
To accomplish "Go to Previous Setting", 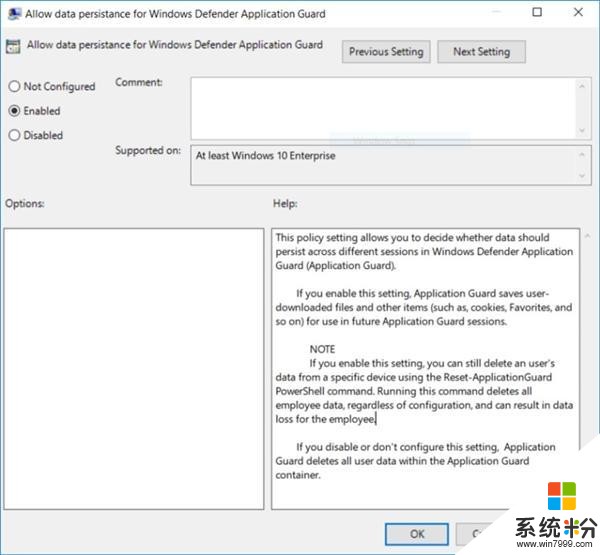I will [386, 52].
